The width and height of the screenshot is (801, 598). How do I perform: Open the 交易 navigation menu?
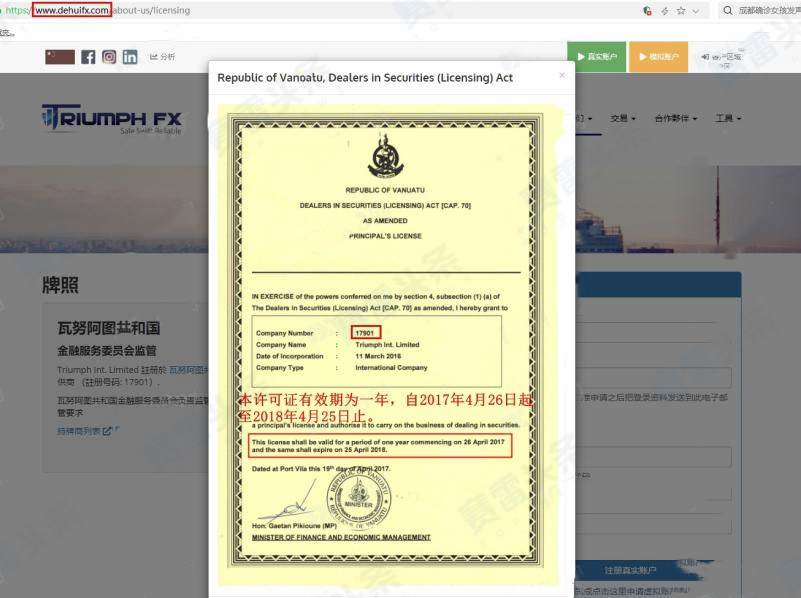click(623, 118)
